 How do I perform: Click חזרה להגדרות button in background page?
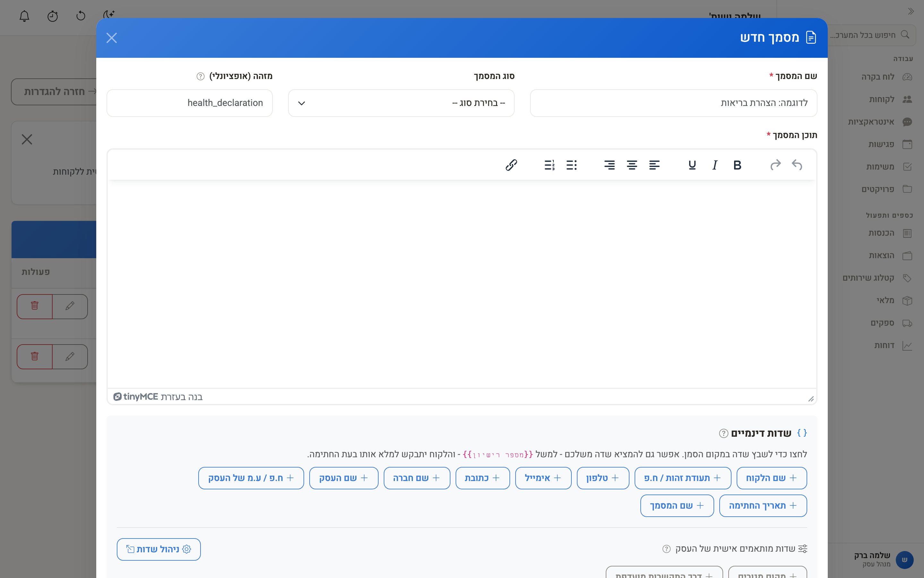point(54,92)
